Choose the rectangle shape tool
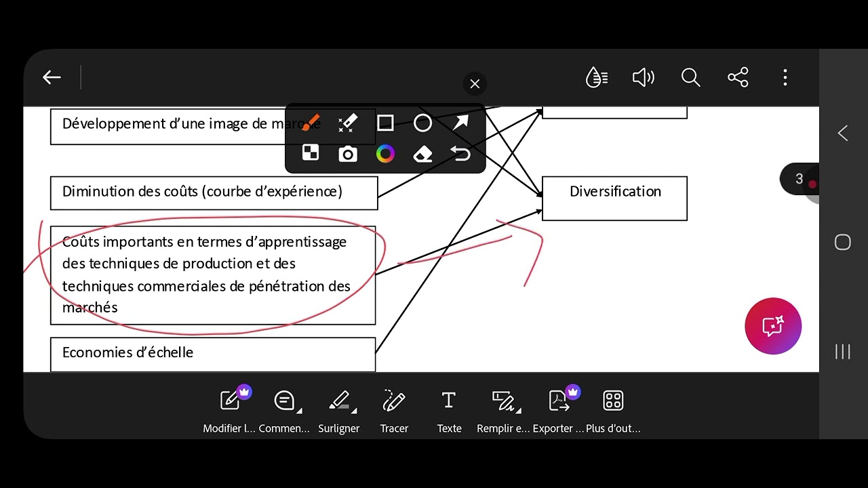Screen dimensions: 868x488 coord(385,123)
